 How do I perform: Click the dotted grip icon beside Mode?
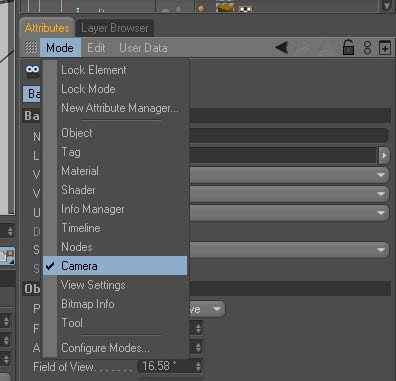click(x=31, y=47)
